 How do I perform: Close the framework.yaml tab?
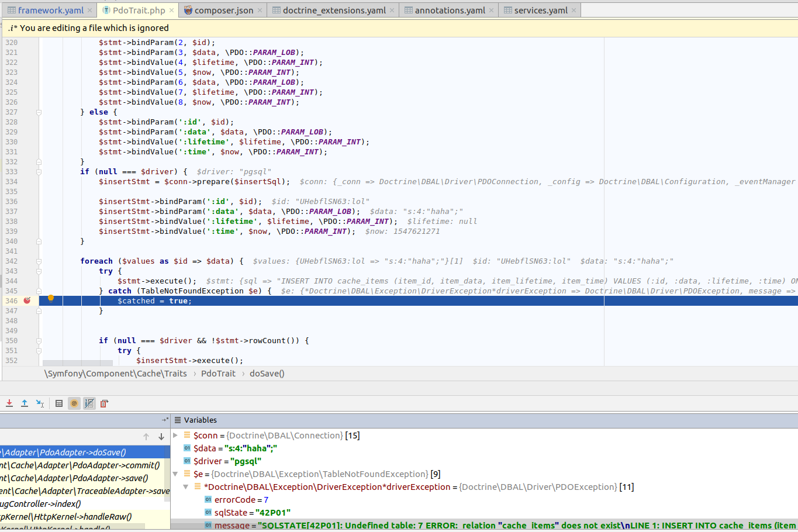pyautogui.click(x=89, y=11)
